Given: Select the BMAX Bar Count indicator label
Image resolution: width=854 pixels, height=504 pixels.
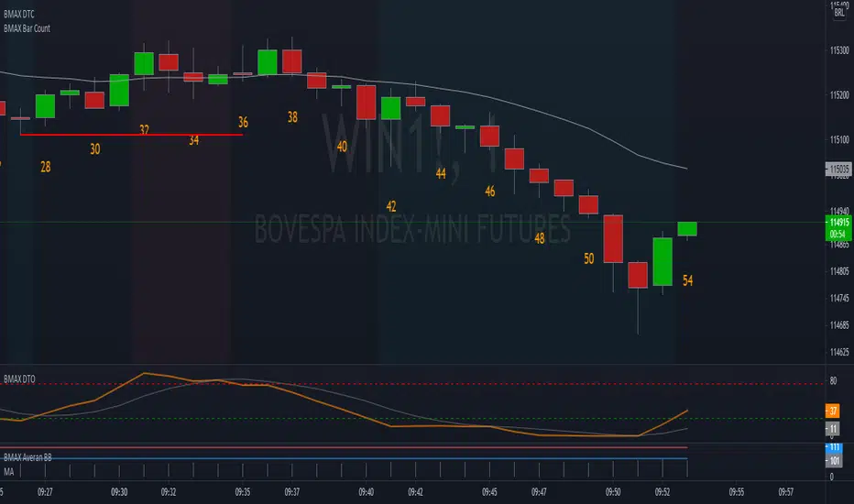Looking at the screenshot, I should [27, 28].
